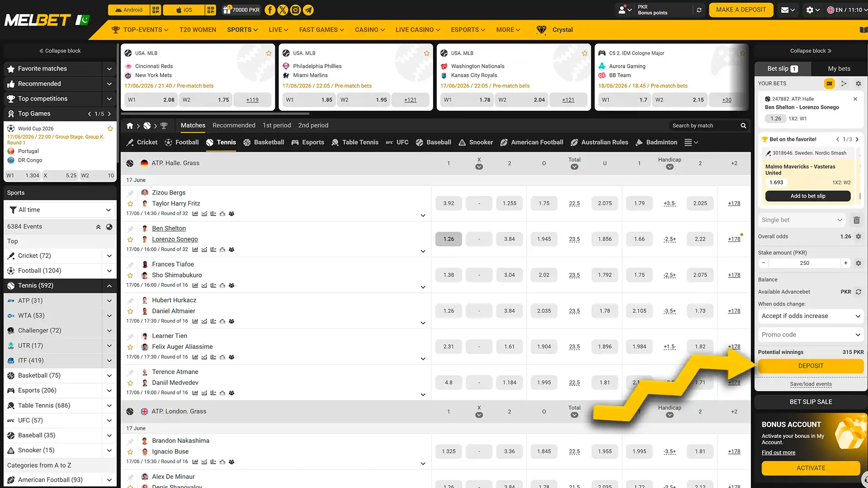Toggle compact bet slip view icon
Image resolution: width=868 pixels, height=488 pixels.
coord(829,84)
